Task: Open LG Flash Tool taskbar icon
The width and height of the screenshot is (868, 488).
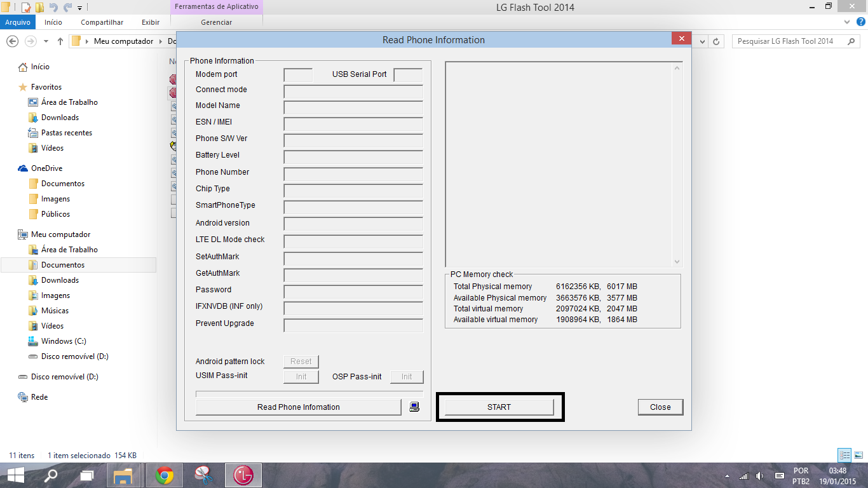Action: tap(243, 475)
